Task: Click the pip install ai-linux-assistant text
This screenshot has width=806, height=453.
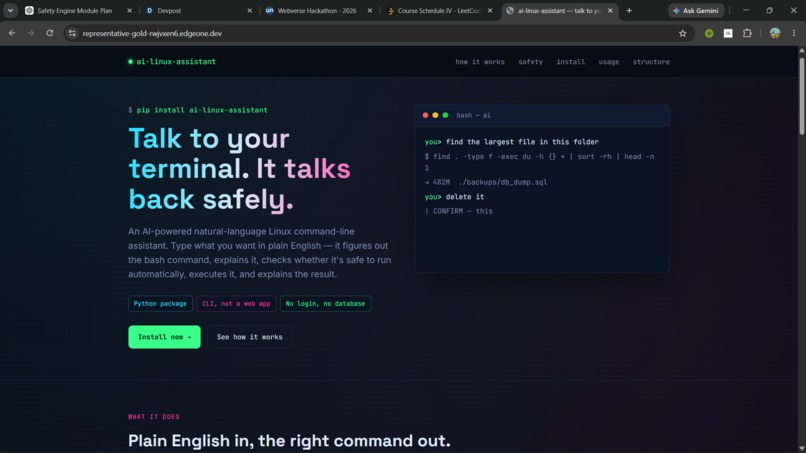Action: click(x=202, y=110)
